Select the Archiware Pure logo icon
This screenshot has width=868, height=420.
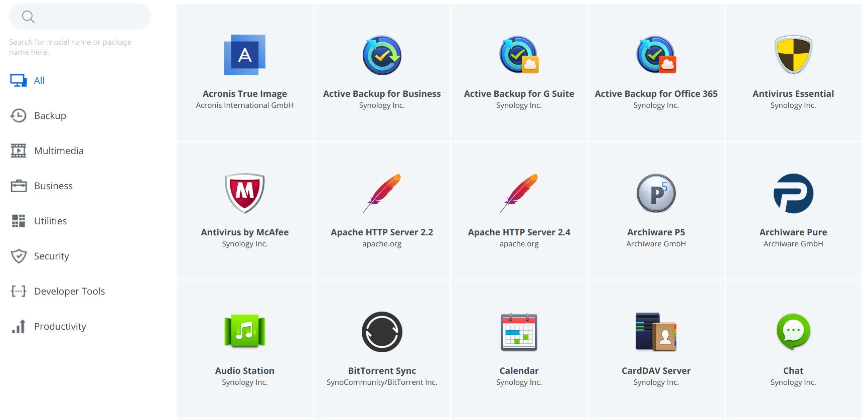coord(793,193)
